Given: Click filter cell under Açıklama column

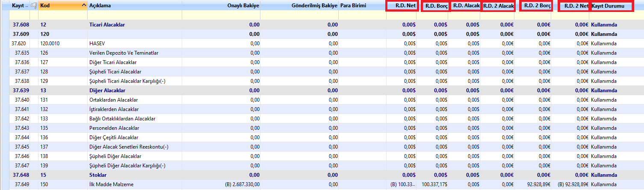Looking at the screenshot, I should coord(135,15).
